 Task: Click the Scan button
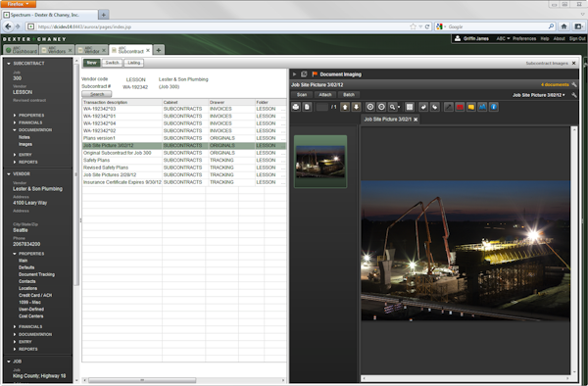[x=302, y=95]
